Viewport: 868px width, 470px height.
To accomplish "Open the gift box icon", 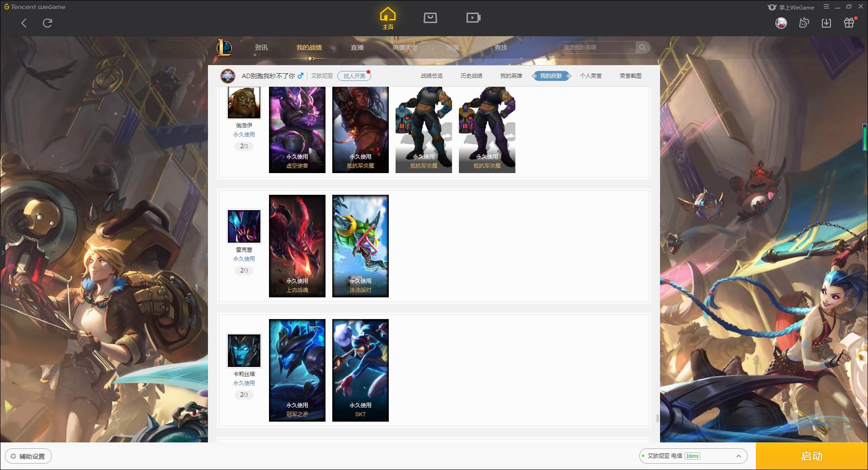I will pos(849,23).
